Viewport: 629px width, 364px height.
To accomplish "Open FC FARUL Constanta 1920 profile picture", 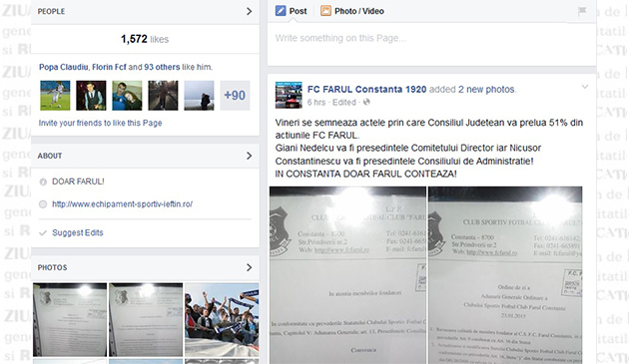I will tap(289, 95).
